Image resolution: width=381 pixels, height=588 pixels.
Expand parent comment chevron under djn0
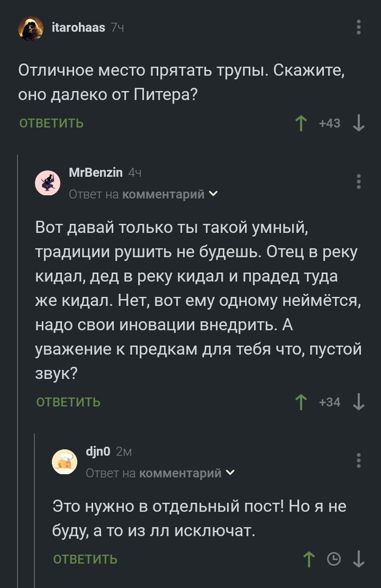pyautogui.click(x=230, y=473)
